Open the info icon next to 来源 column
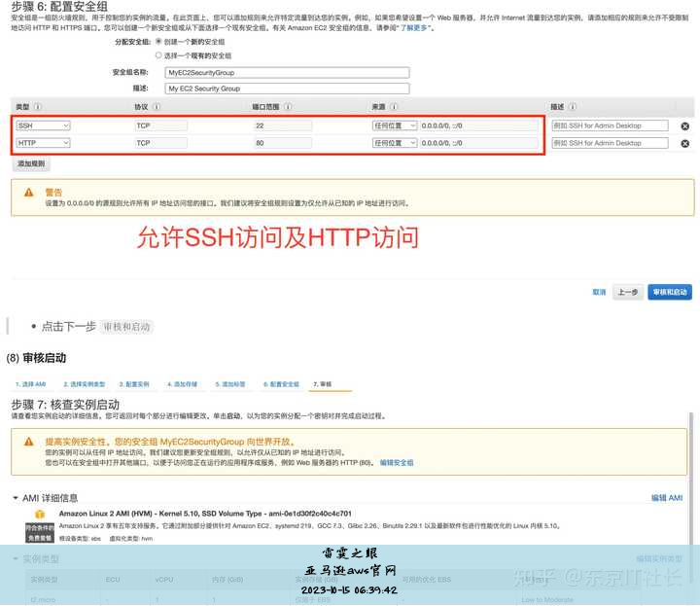Image resolution: width=700 pixels, height=606 pixels. coord(394,107)
